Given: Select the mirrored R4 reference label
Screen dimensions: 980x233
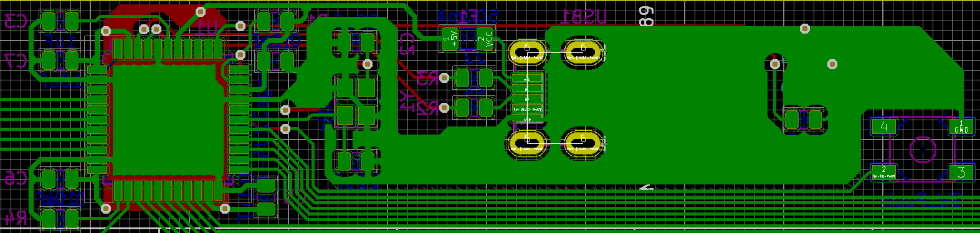Looking at the screenshot, I should [16, 218].
